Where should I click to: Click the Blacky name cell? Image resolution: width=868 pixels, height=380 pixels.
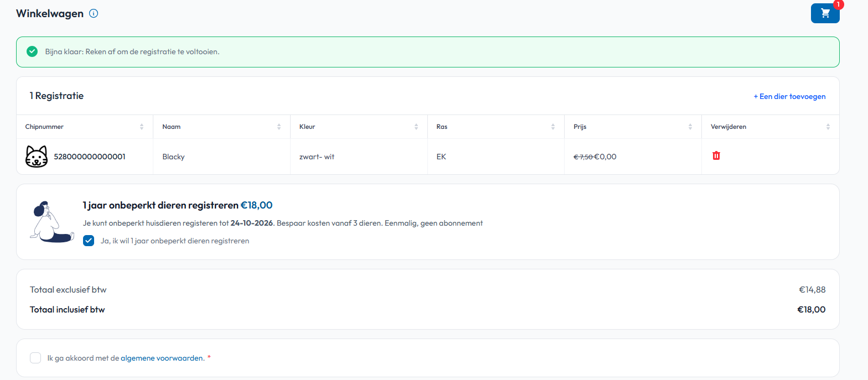(173, 157)
